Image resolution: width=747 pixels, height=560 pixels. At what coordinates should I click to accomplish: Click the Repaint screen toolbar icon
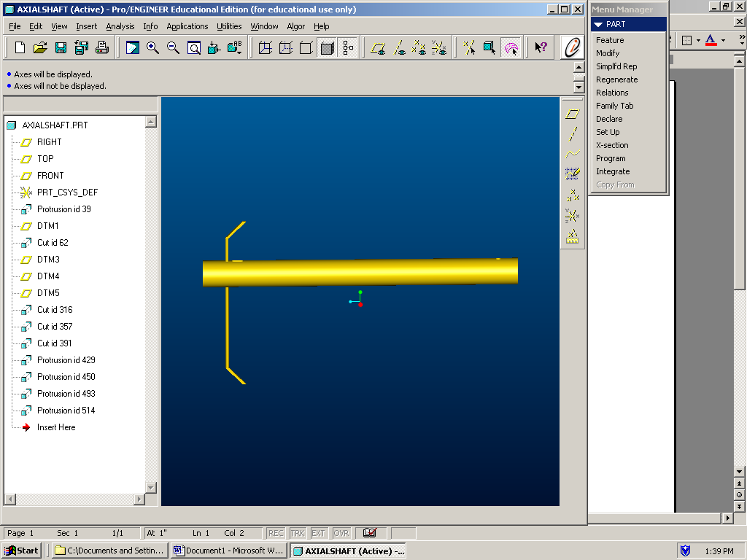click(x=133, y=47)
